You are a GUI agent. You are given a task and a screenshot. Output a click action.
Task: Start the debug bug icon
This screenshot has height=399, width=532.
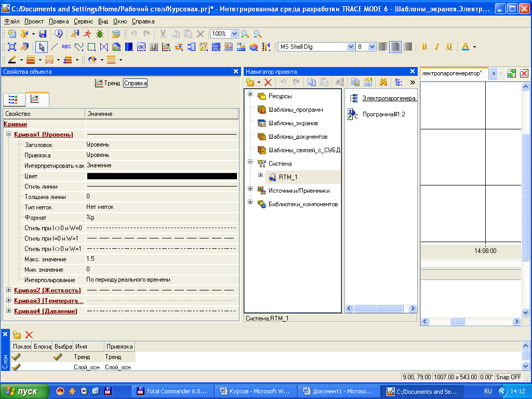pyautogui.click(x=100, y=34)
